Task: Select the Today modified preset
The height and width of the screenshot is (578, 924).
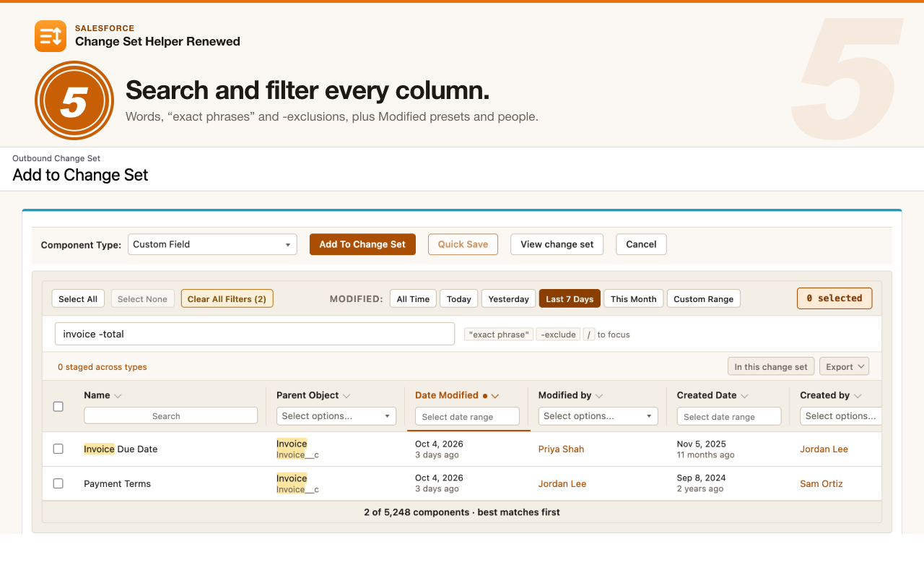Action: pos(459,298)
